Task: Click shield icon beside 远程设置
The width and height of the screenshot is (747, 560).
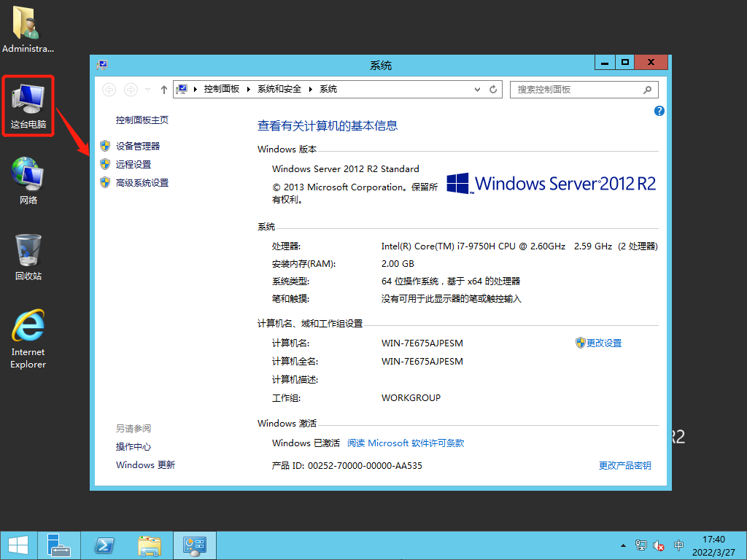Action: point(105,164)
